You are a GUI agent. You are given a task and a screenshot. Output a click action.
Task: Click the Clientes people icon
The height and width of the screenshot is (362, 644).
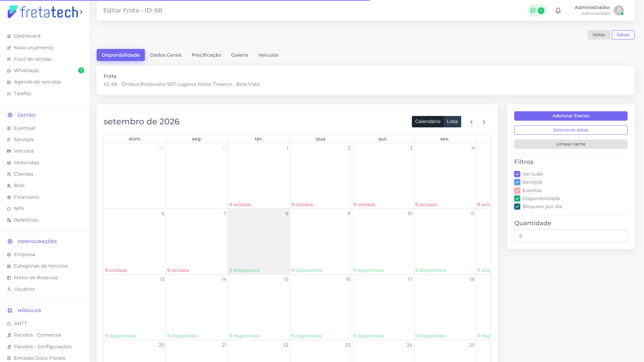coord(9,174)
